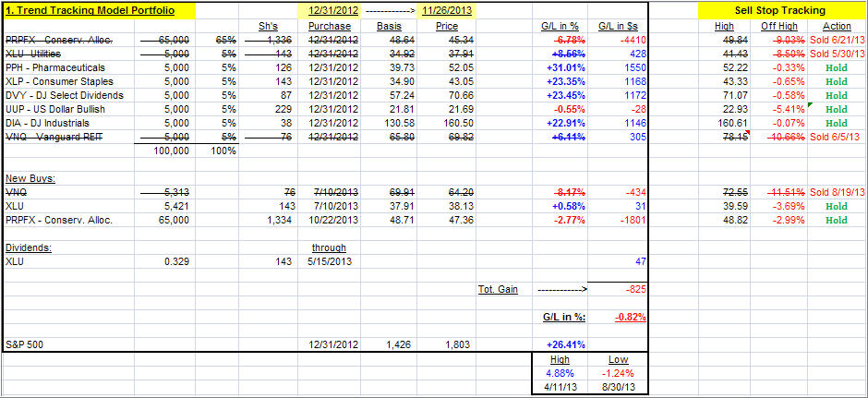The image size is (868, 398).
Task: Click the 4/11/13 high date cell
Action: [560, 387]
